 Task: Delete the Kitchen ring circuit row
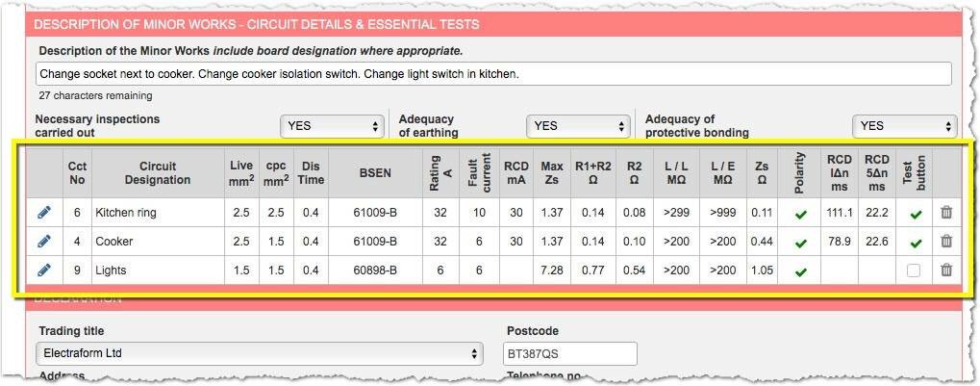point(946,213)
